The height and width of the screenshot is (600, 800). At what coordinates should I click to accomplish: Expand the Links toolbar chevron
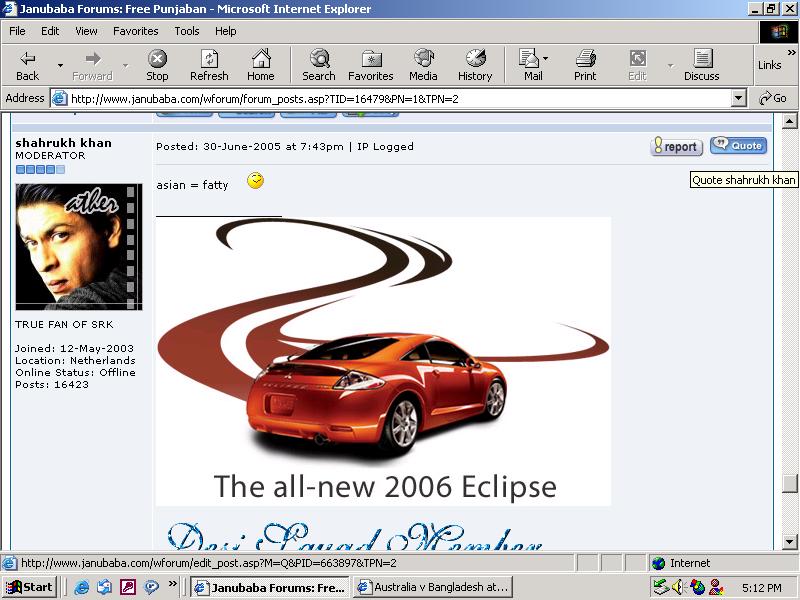tap(791, 52)
